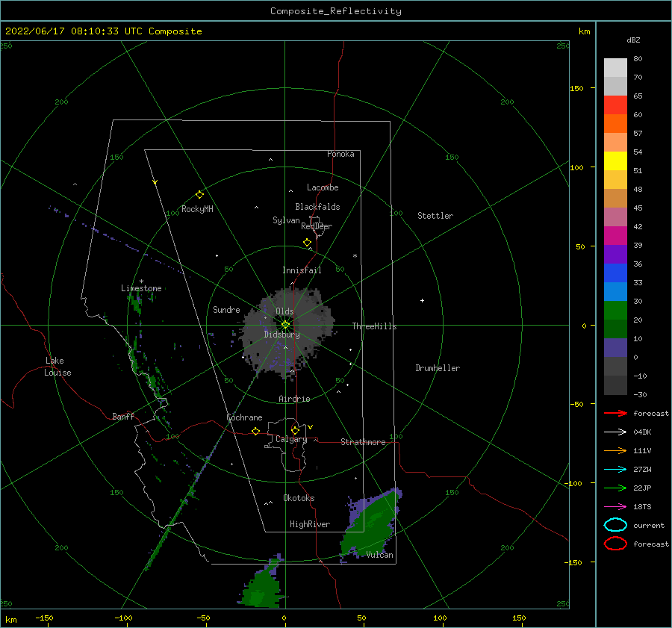Click the white plus marker west of Drumheller
The height and width of the screenshot is (628, 672).
[x=422, y=300]
